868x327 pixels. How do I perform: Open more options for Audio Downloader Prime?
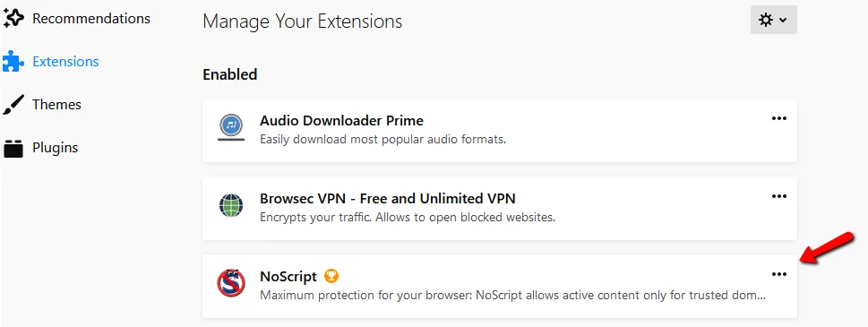tap(779, 118)
